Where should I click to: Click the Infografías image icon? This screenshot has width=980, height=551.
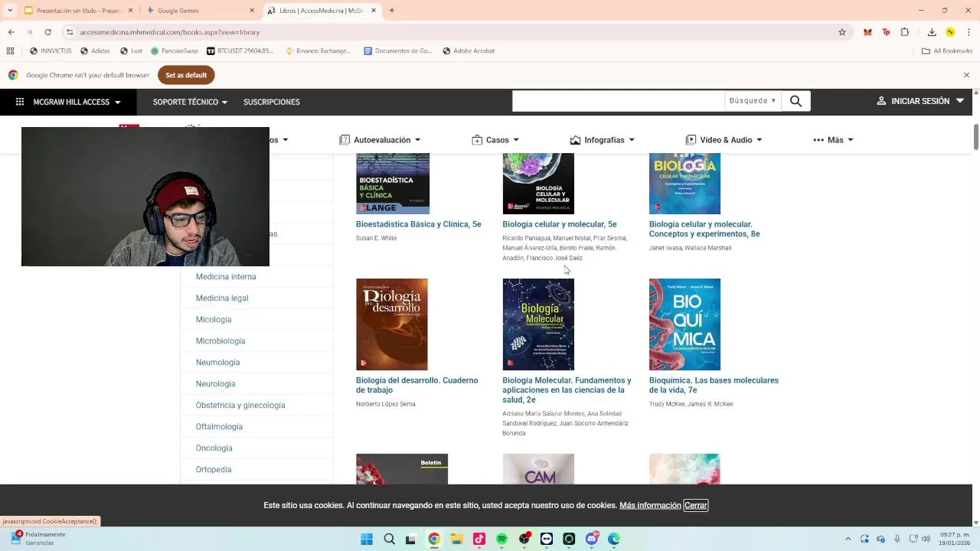pyautogui.click(x=575, y=140)
